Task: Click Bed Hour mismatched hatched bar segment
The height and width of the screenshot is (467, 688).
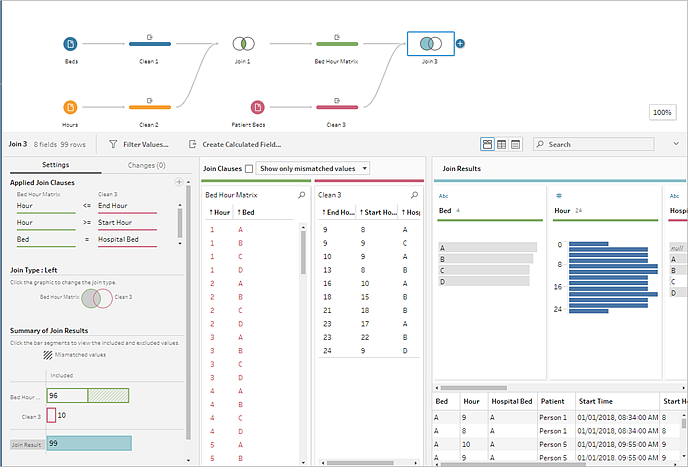Action: click(108, 395)
